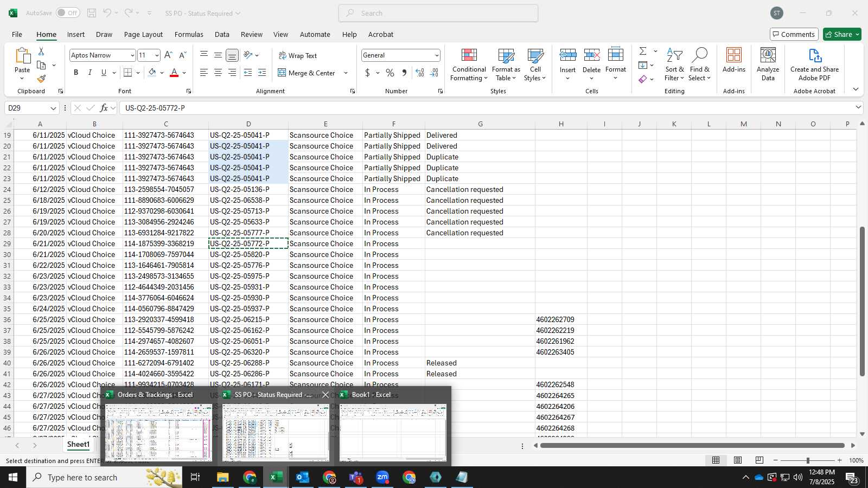Click Create and Share Adobe PDF
The width and height of the screenshot is (868, 488).
pos(814,65)
